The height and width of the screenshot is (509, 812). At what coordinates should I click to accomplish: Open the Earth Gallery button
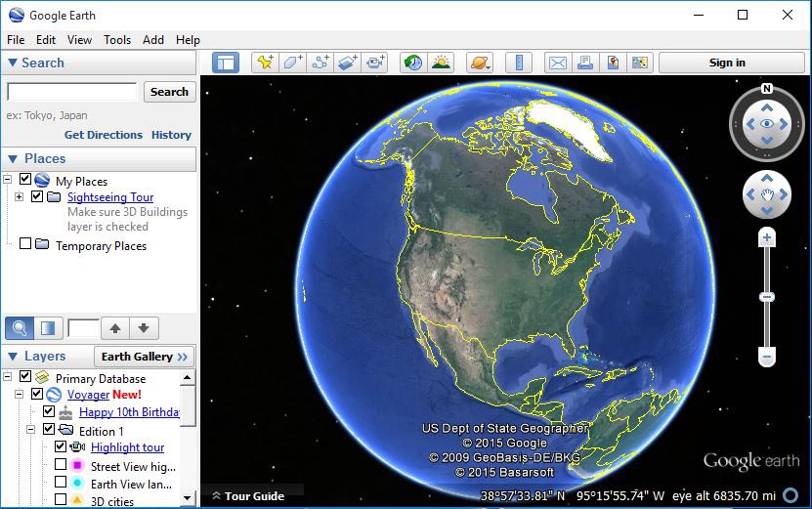(144, 357)
